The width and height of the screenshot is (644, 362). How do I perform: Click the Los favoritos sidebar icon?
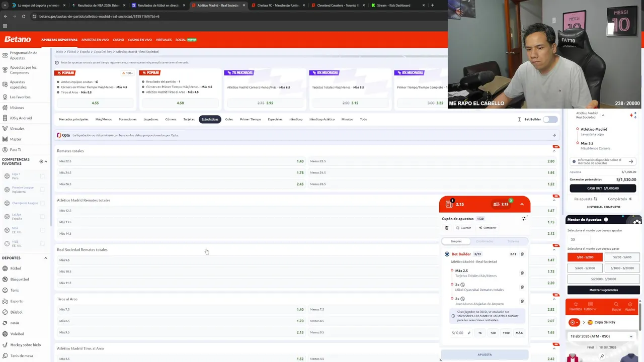point(5,97)
